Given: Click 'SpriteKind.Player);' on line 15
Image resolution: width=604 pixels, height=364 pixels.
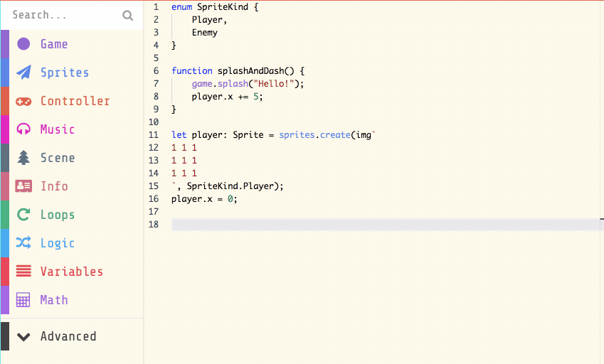Looking at the screenshot, I should tap(235, 186).
